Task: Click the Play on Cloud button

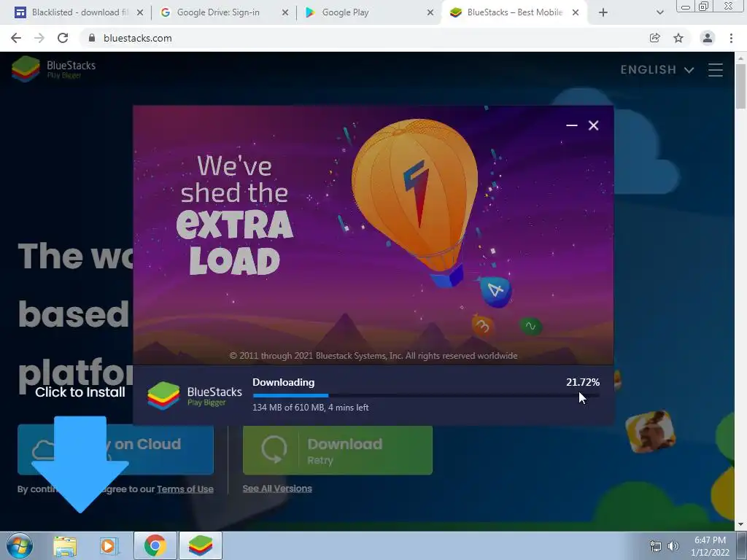Action: click(x=115, y=450)
